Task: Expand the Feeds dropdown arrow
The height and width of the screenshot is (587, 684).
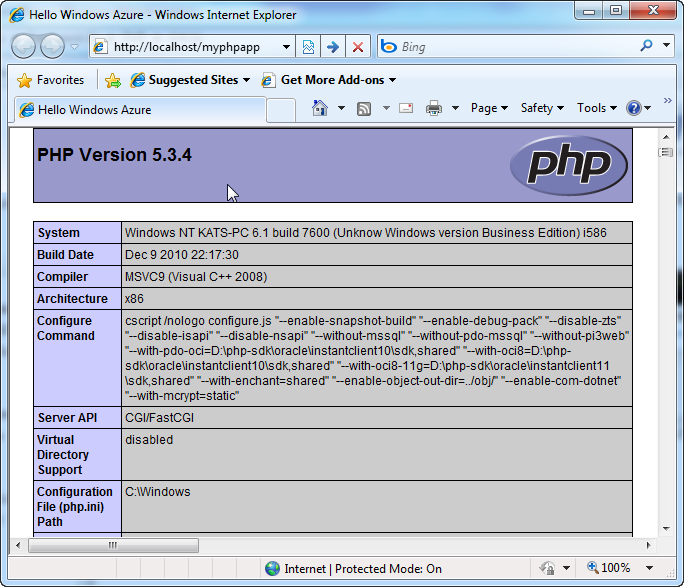Action: 386,108
